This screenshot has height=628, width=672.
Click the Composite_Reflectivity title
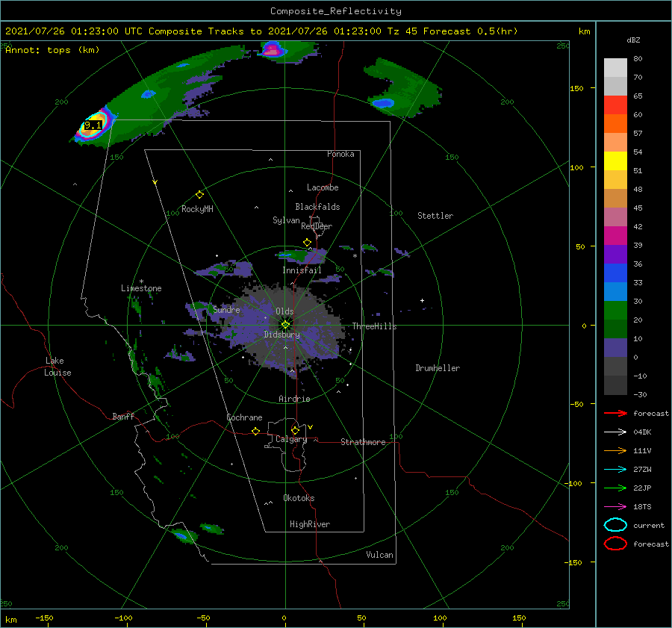tap(336, 11)
